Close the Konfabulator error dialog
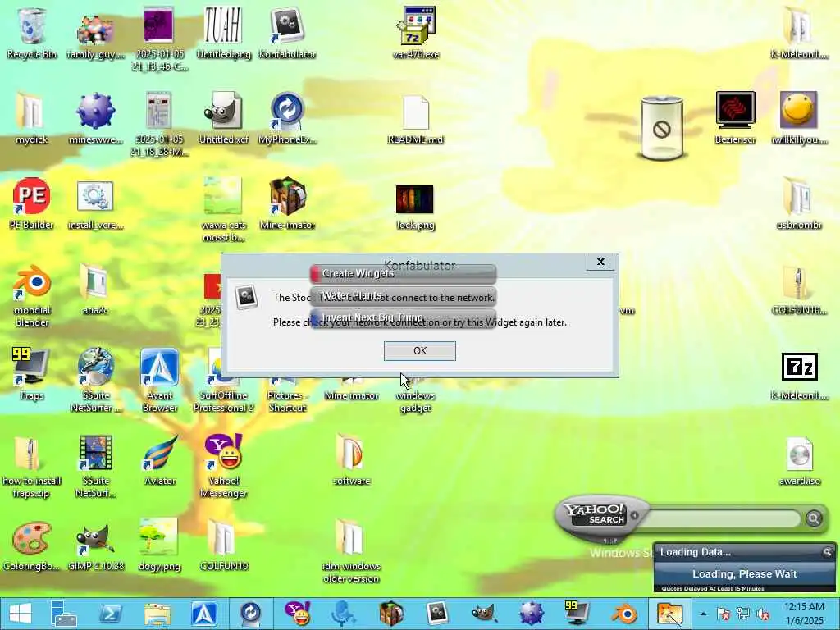 (x=600, y=262)
